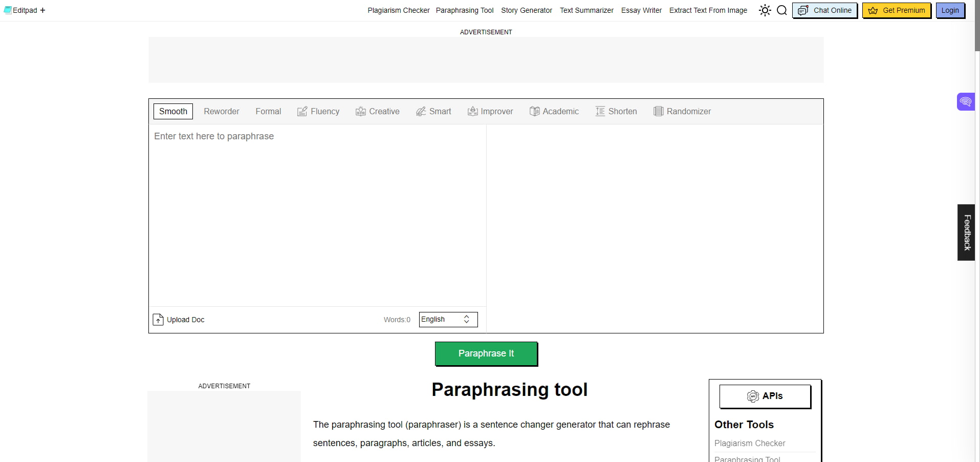
Task: Select the Fluency paraphrasing mode icon
Action: [302, 111]
